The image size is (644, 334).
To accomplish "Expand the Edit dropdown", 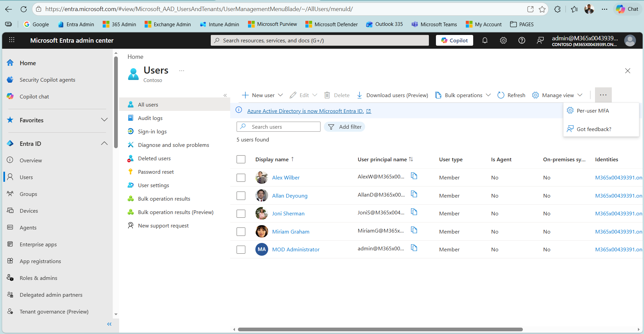I will pos(314,95).
